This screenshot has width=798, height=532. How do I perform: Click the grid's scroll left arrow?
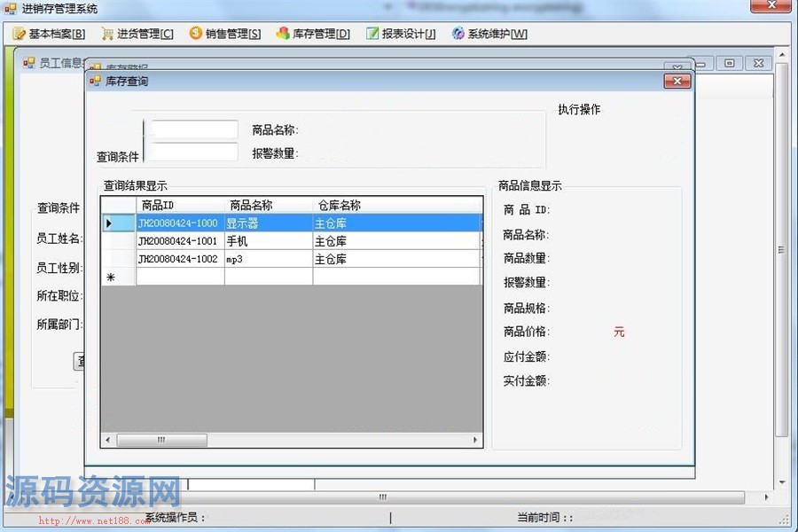point(108,440)
